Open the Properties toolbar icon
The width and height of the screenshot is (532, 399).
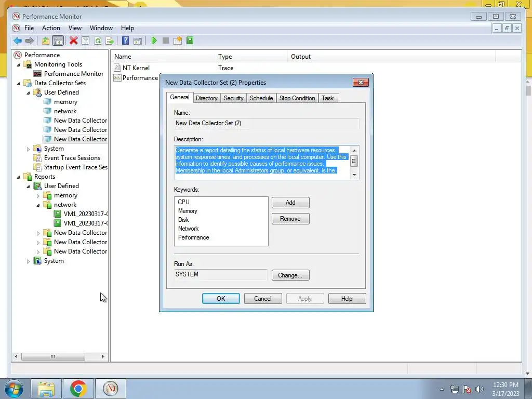(x=86, y=41)
